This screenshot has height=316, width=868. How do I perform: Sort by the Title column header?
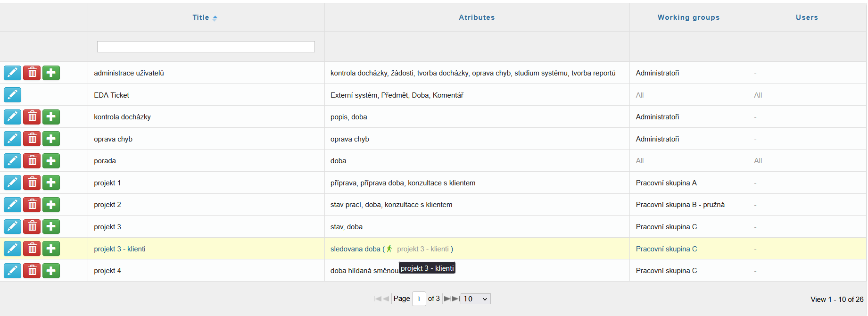[x=201, y=17]
